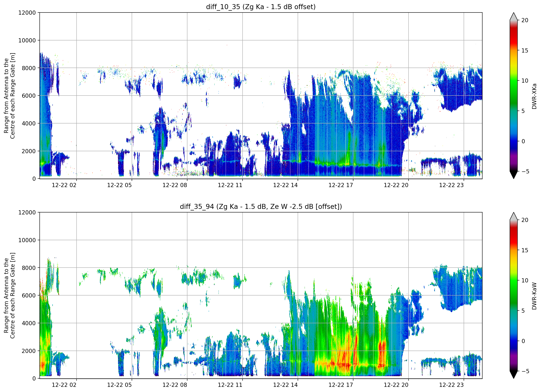The width and height of the screenshot is (541, 392).
Task: Click the '0' tick on the DWR-KaW colorbar
Action: [523, 341]
